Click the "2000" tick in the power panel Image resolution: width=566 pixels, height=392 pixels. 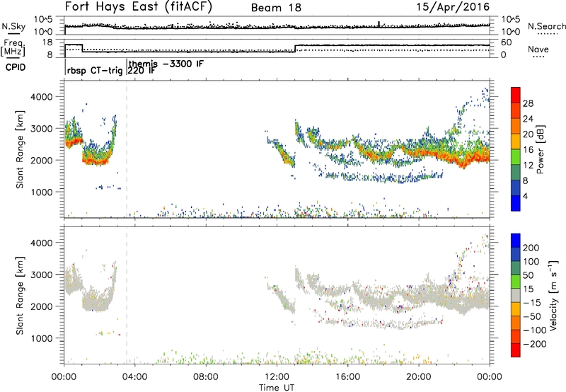click(x=42, y=160)
